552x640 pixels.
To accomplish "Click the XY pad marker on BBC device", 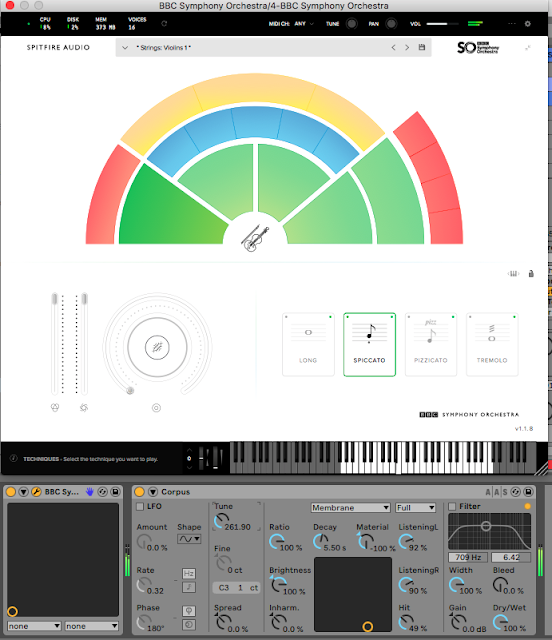I will coord(12,611).
